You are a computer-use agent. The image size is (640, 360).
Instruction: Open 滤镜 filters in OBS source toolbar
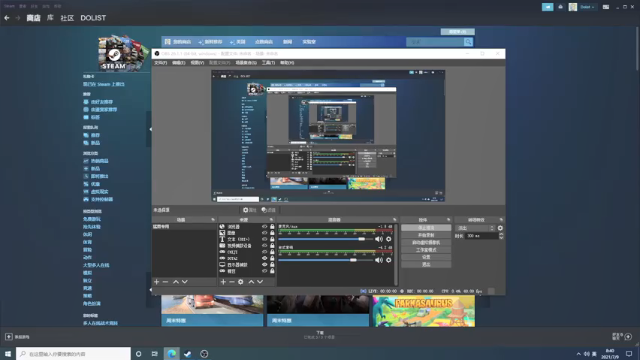click(269, 210)
